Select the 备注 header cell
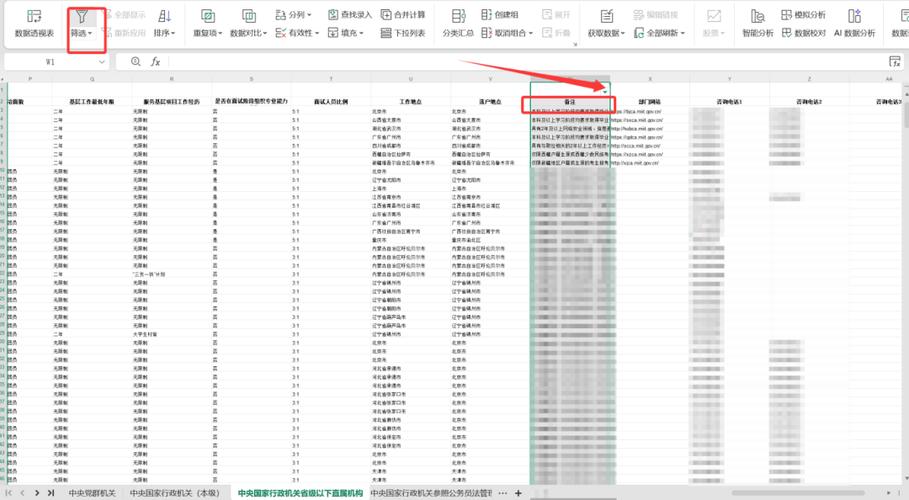The image size is (909, 500). [x=570, y=102]
